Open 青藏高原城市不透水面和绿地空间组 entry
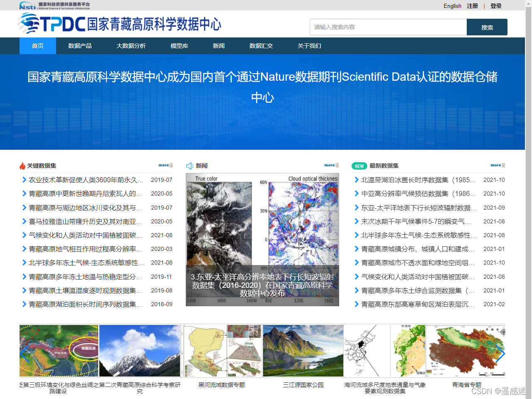 (x=419, y=263)
